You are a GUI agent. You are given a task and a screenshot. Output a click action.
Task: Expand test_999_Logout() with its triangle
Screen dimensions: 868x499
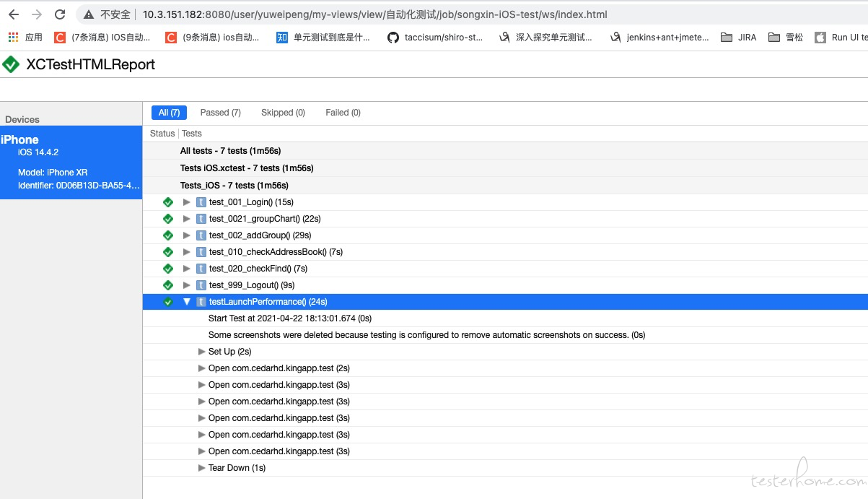coord(187,285)
